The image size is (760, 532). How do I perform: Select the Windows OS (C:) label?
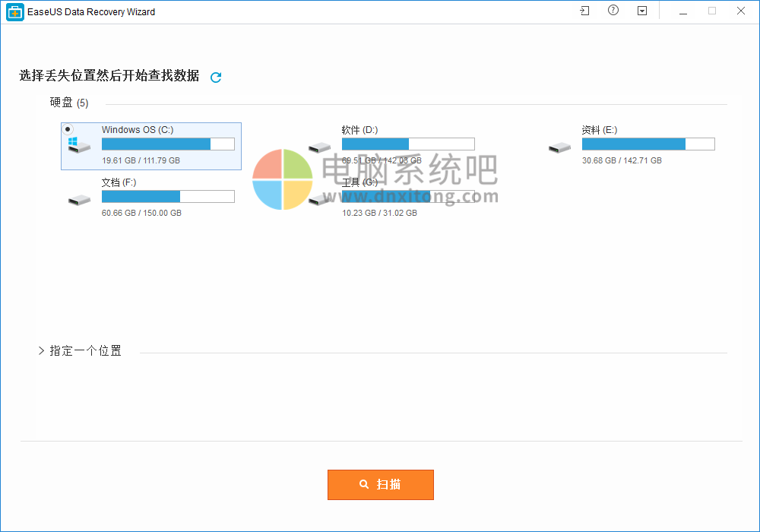137,130
